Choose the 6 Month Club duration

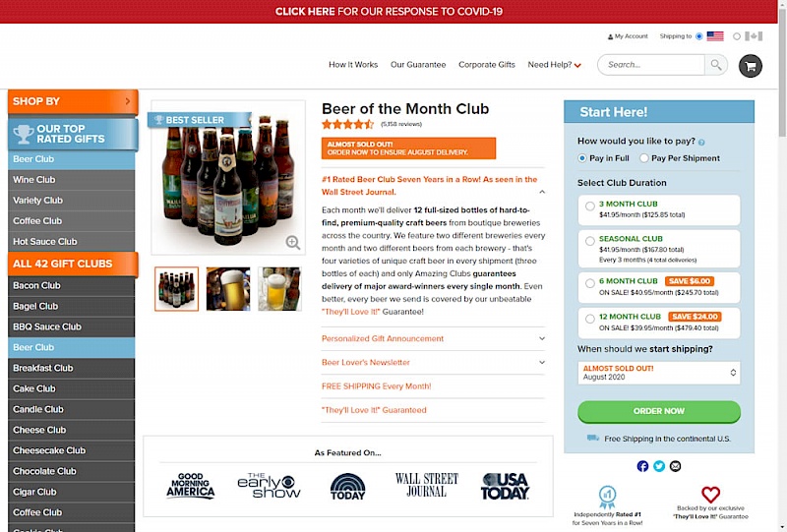[x=658, y=287]
